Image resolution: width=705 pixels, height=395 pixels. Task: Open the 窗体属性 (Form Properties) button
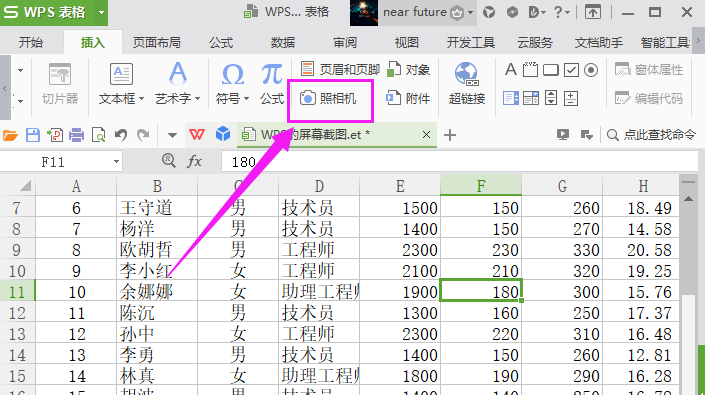pyautogui.click(x=649, y=70)
